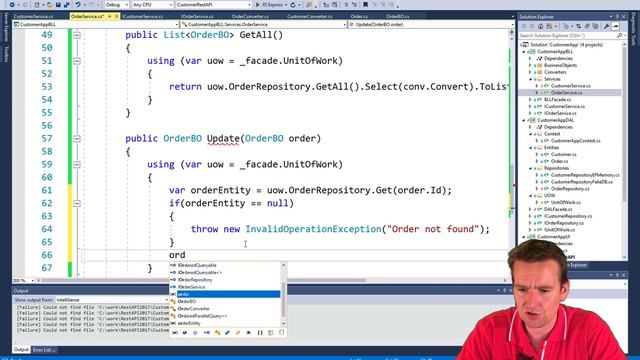Click Sync with Active Document icon in Solution Explorer
The image size is (640, 360).
tap(578, 26)
